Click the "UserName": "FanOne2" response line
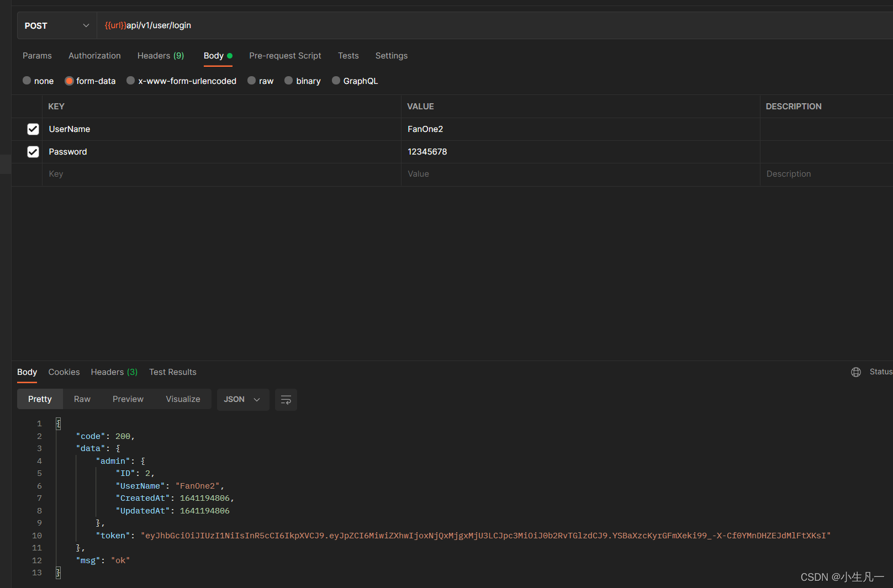The image size is (893, 588). [170, 486]
